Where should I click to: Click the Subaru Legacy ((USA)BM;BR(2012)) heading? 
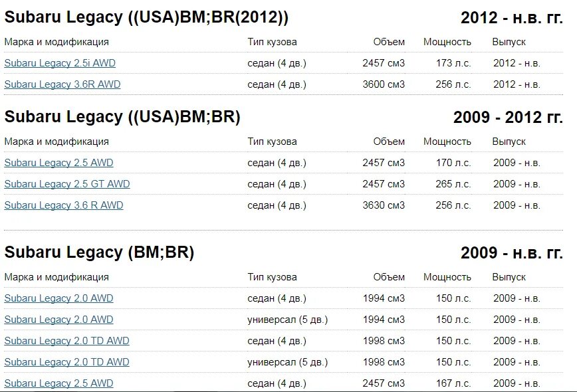pos(146,18)
